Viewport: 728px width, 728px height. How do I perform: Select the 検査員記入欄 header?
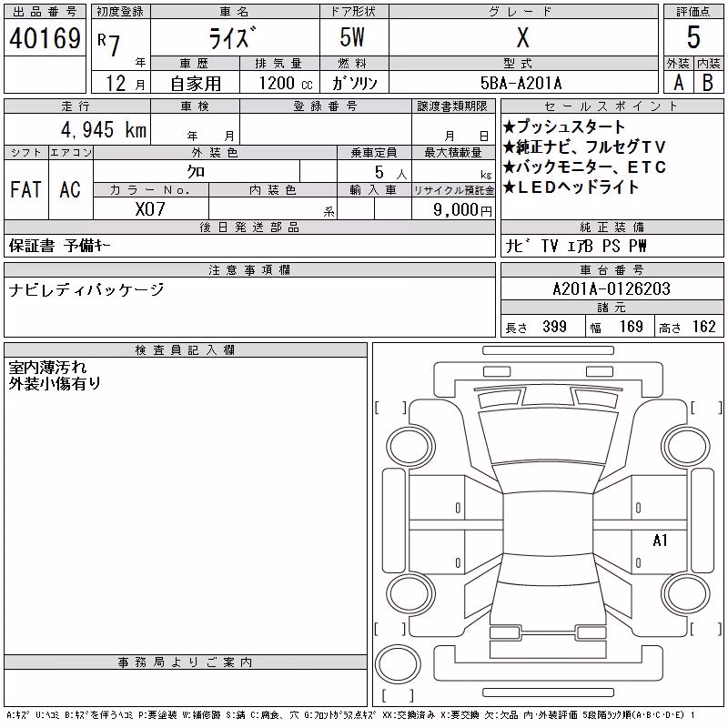pos(186,350)
